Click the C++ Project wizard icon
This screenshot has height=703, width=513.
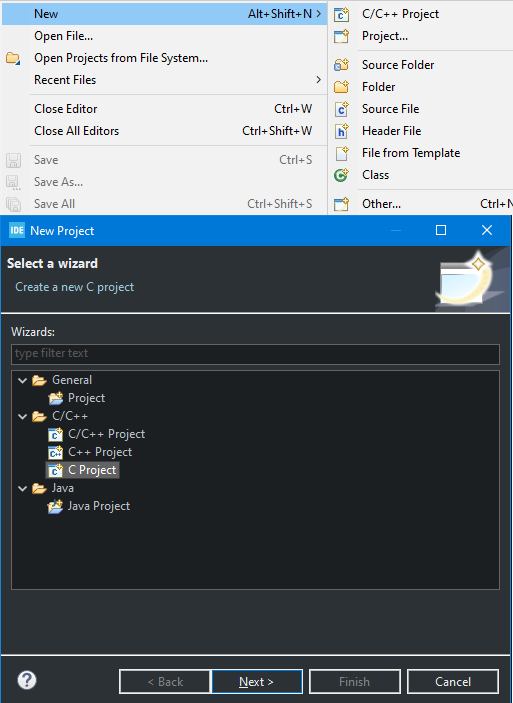[x=55, y=452]
